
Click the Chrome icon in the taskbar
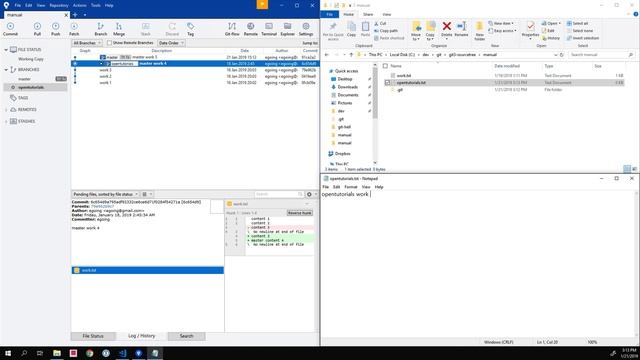[89, 353]
